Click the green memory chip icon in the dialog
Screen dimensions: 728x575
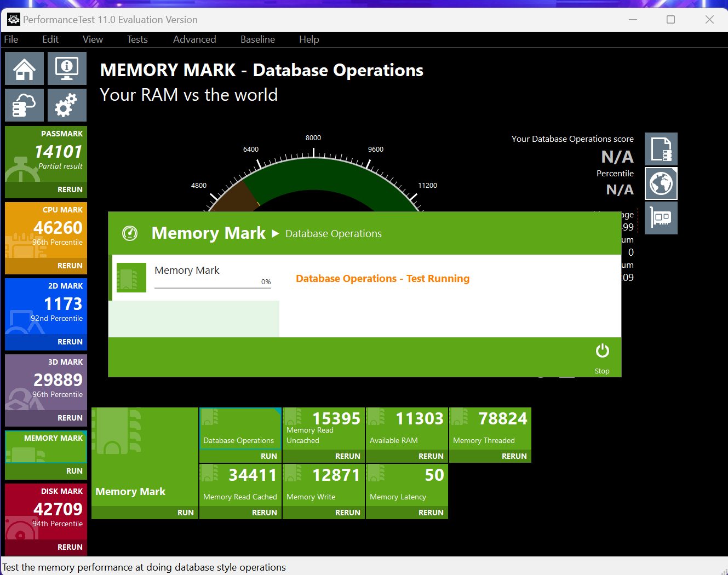coord(131,278)
